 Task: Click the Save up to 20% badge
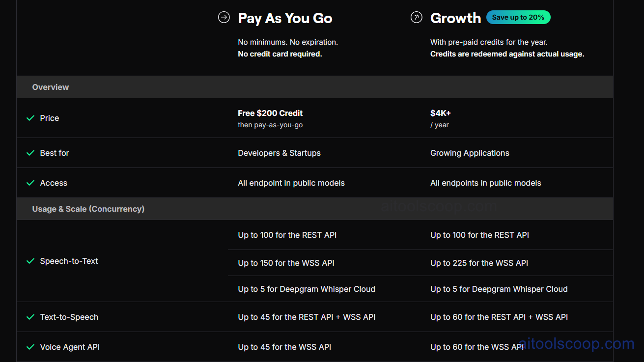click(x=518, y=17)
